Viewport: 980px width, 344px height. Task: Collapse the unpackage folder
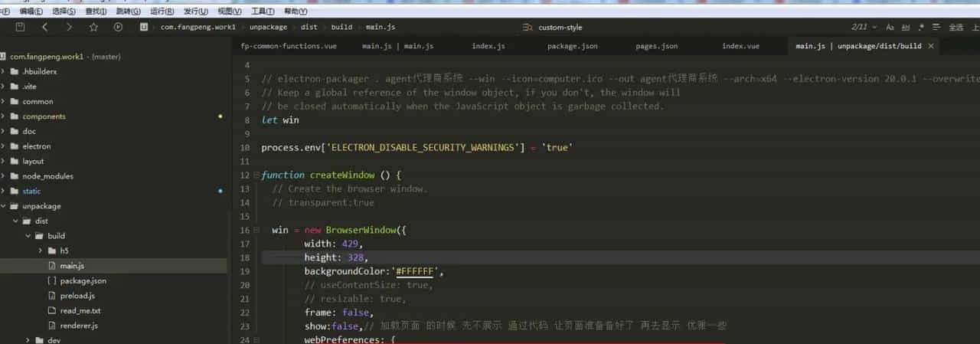click(4, 206)
